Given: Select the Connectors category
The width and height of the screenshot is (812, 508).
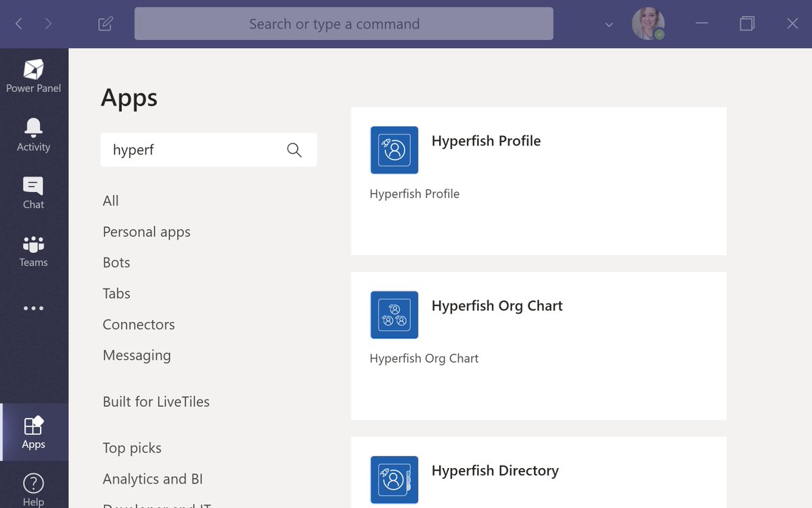Looking at the screenshot, I should tap(139, 325).
